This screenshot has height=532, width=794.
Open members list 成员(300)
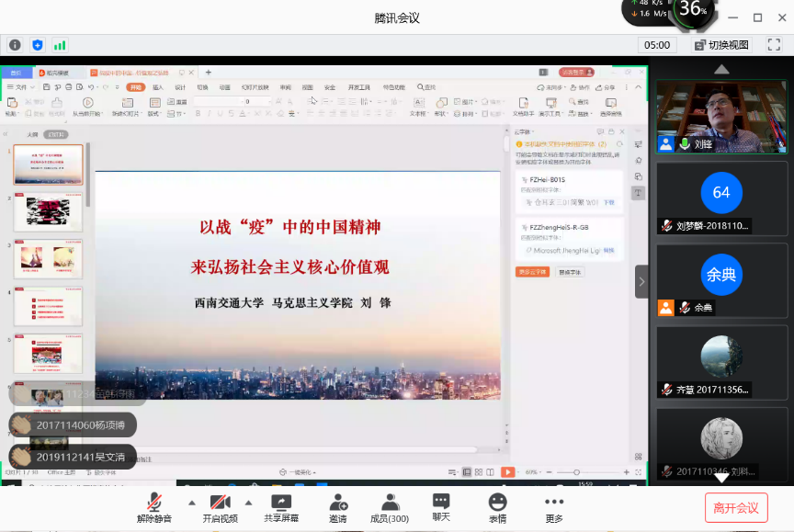point(390,508)
